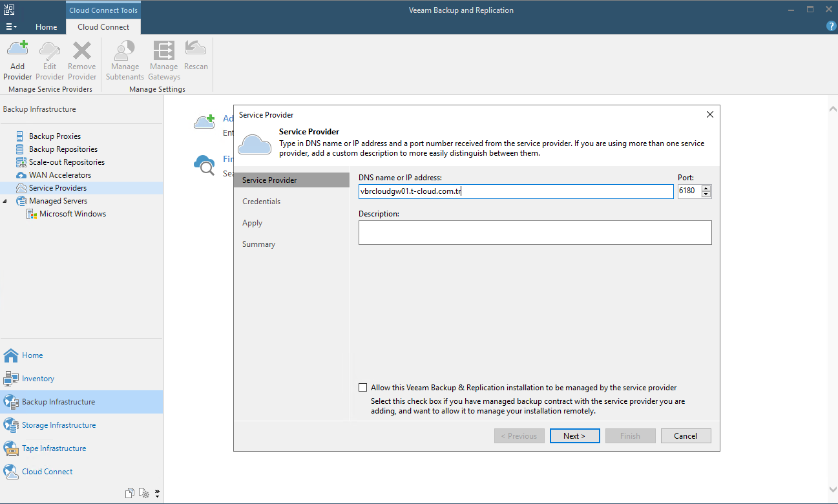The image size is (838, 504).
Task: Click the Description text box
Action: (x=535, y=233)
